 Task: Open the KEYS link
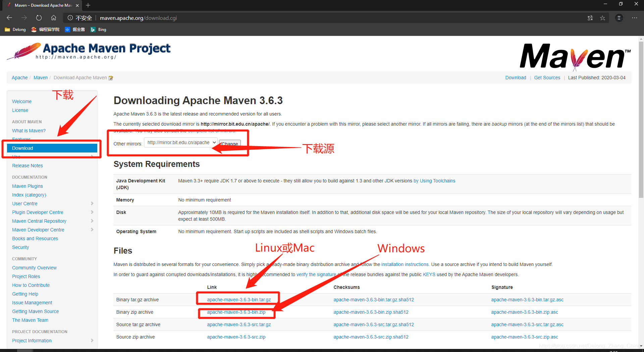pyautogui.click(x=429, y=274)
